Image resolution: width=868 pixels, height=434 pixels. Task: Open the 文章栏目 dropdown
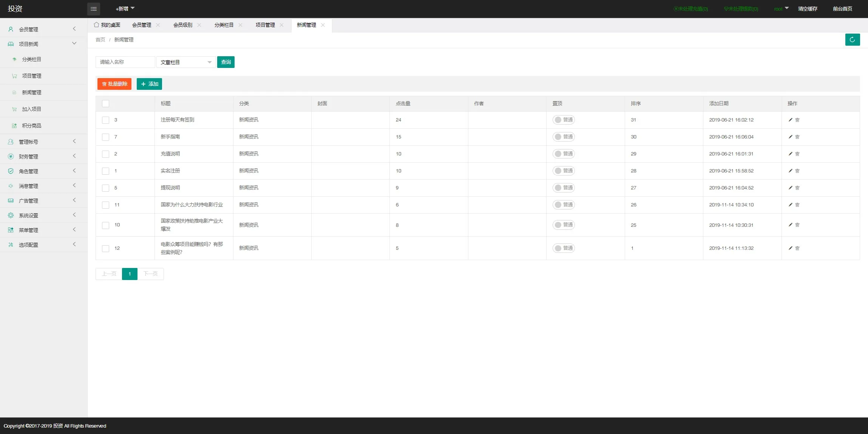click(x=186, y=62)
